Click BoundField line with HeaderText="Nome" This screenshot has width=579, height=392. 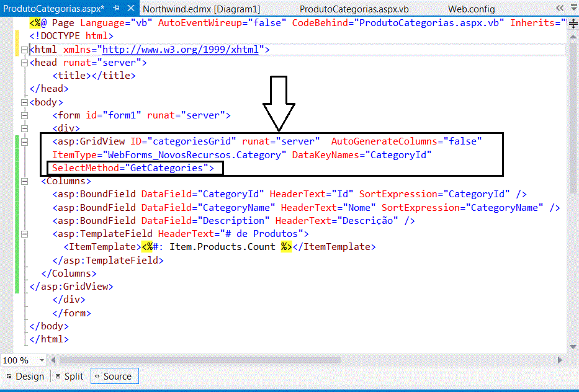tap(306, 208)
